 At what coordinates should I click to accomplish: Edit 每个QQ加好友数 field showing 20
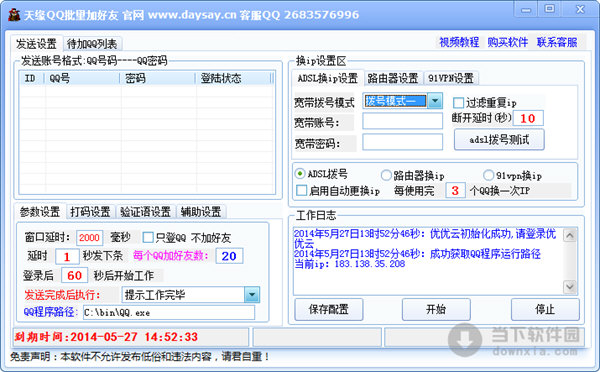tap(229, 256)
